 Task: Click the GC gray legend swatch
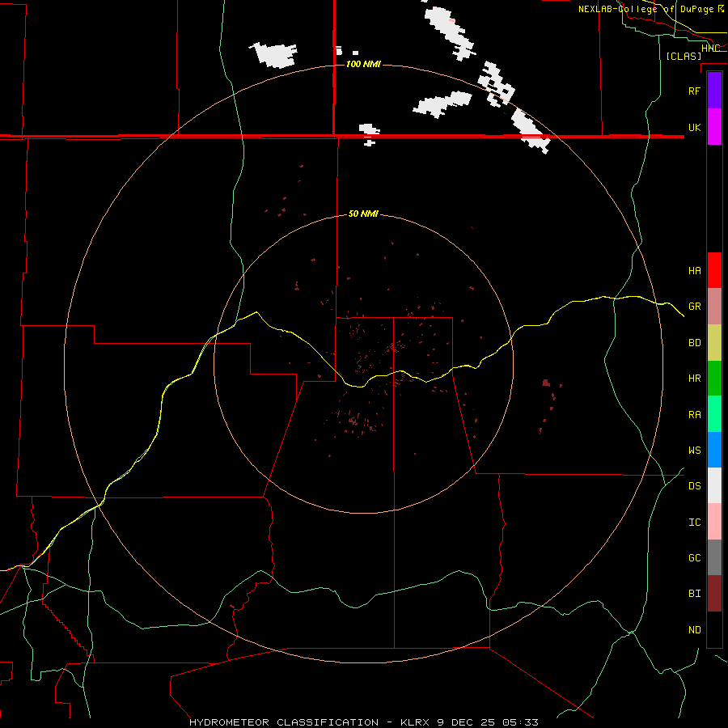coord(714,557)
